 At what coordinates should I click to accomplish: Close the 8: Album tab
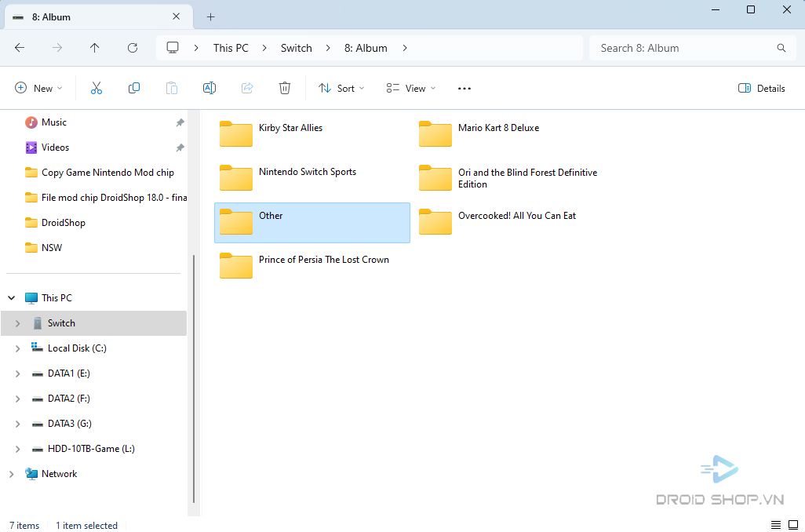(176, 16)
